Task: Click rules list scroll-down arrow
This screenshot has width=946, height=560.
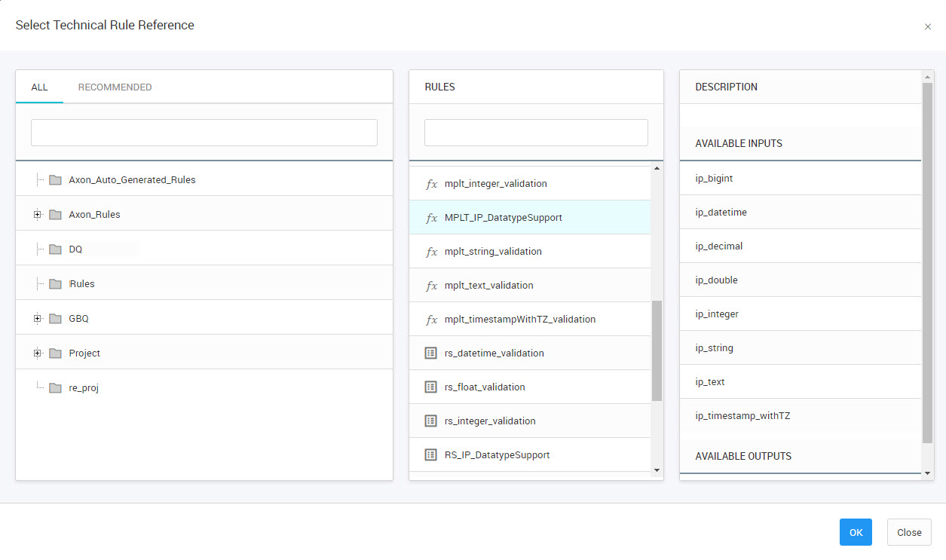Action: point(657,470)
